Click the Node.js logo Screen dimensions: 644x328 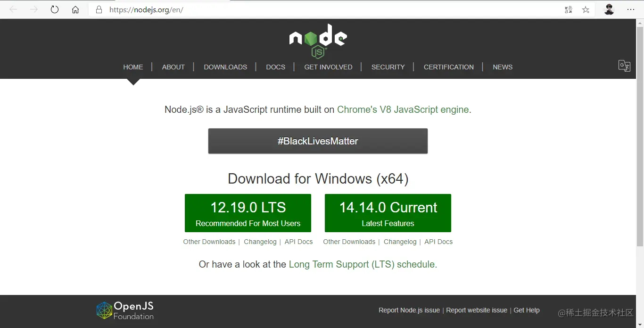click(318, 41)
